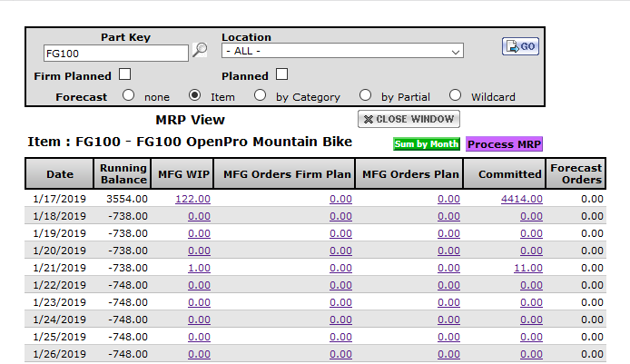Viewport: 630px width, 364px height.
Task: Open the 1.00 MFG WIP link
Action: pyautogui.click(x=199, y=268)
